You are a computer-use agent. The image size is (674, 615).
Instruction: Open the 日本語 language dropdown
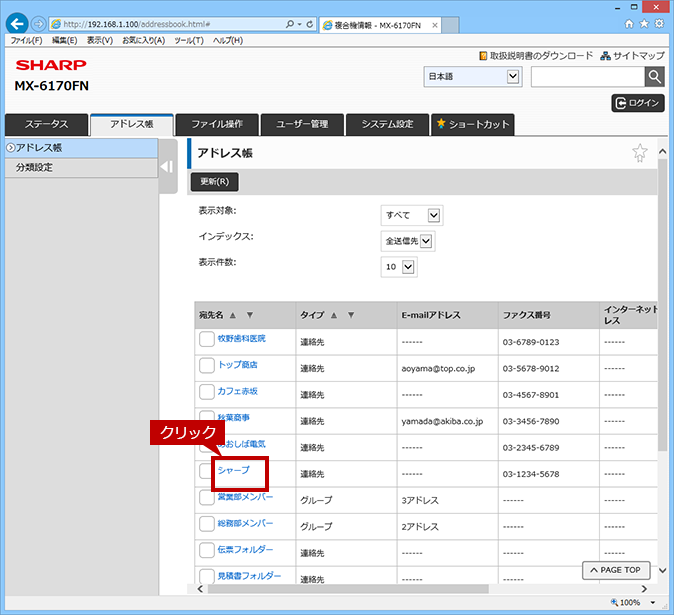coord(473,77)
